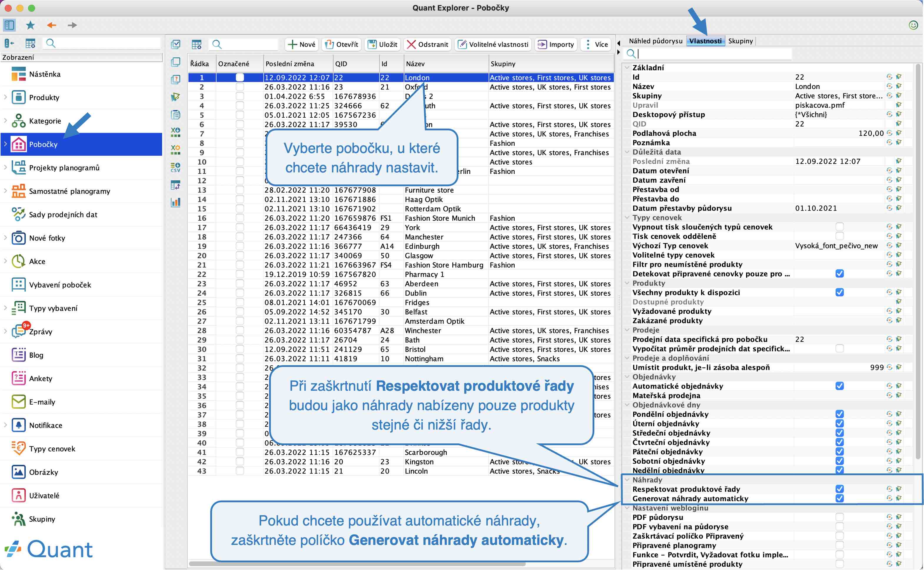Open the Produkty section
This screenshot has height=572, width=924.
(x=44, y=98)
